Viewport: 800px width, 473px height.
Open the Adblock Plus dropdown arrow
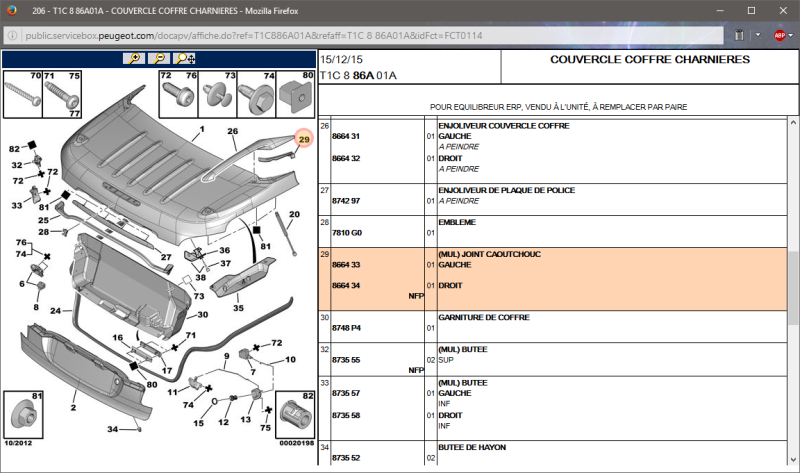pos(790,35)
